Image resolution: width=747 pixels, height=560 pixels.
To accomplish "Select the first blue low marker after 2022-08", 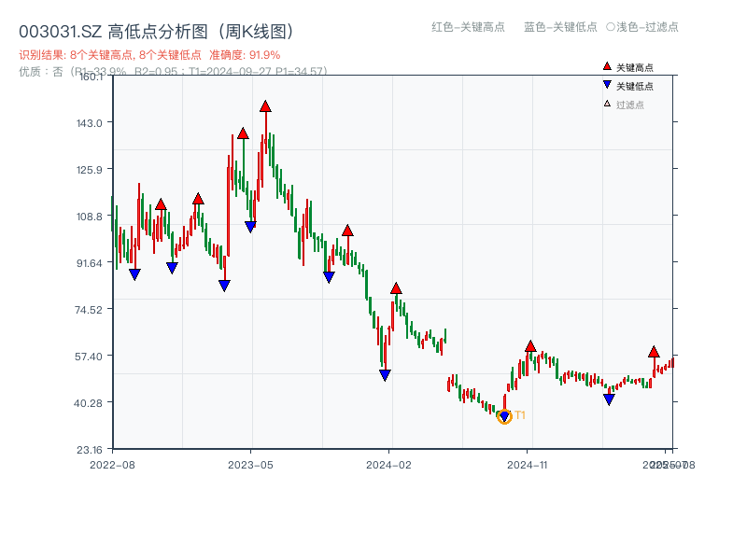I will 134,273.
